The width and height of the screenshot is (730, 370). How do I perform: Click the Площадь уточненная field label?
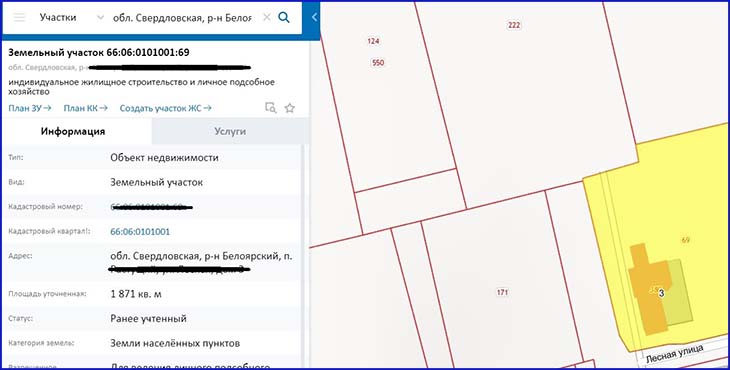[x=47, y=294]
